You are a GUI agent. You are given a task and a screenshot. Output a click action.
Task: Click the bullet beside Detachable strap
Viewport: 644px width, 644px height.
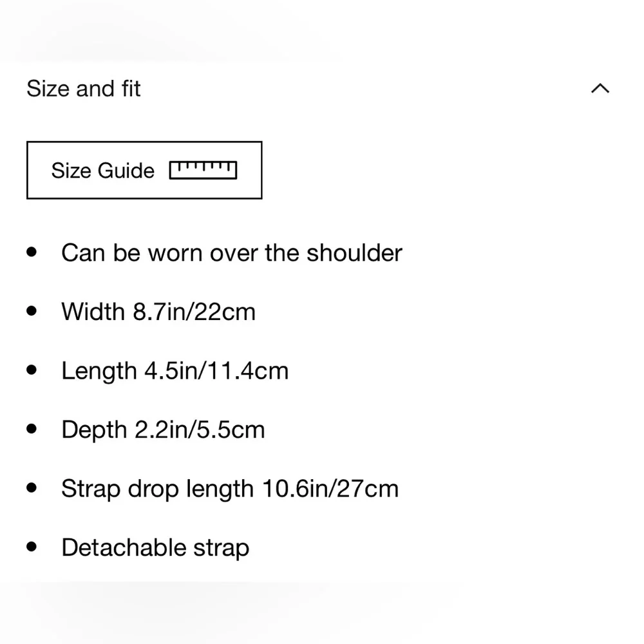coord(32,547)
